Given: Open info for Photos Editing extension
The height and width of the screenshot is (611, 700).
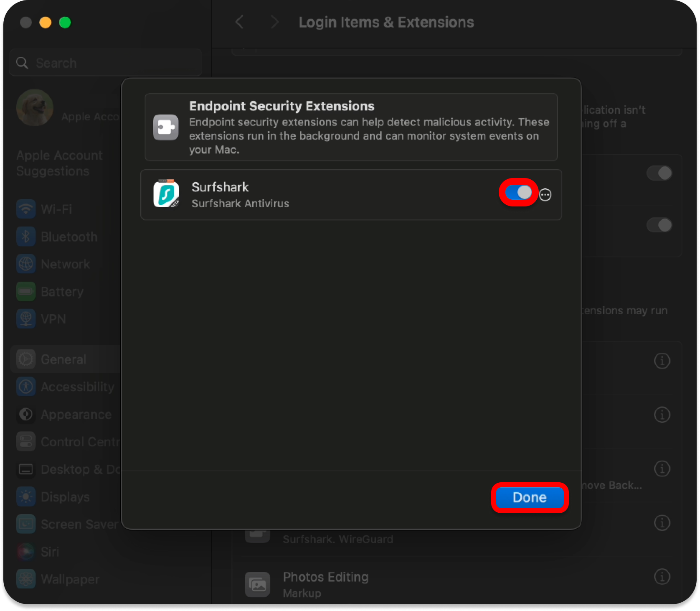Looking at the screenshot, I should tap(662, 577).
